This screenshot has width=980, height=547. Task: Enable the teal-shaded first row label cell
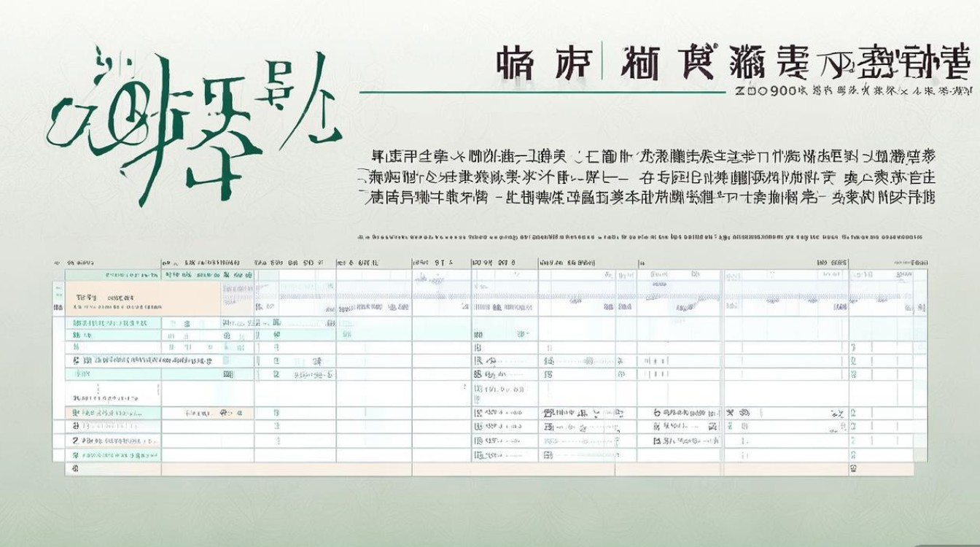point(109,325)
